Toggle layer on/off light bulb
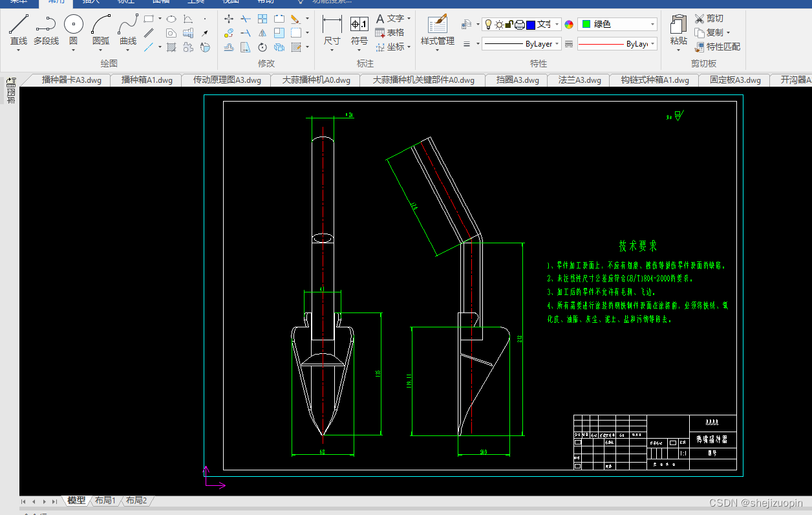This screenshot has height=515, width=812. pos(489,25)
